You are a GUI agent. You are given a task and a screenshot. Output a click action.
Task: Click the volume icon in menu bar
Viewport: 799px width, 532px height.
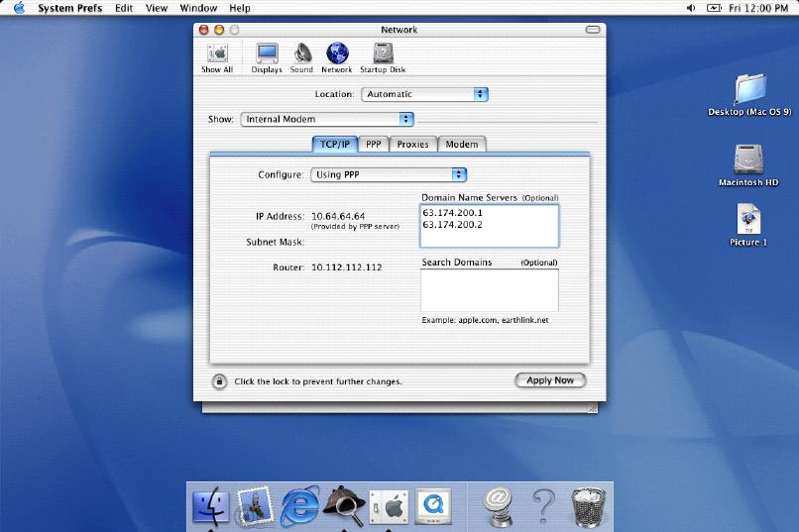(x=691, y=8)
